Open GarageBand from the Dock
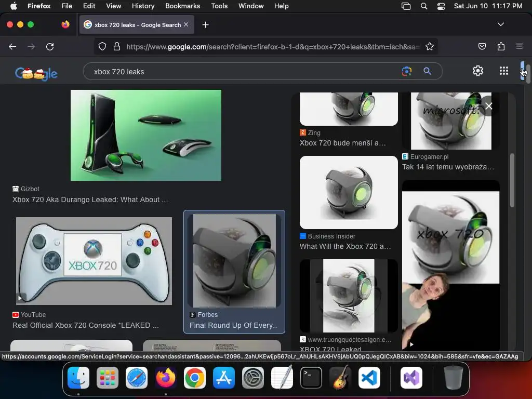532x399 pixels. point(340,378)
